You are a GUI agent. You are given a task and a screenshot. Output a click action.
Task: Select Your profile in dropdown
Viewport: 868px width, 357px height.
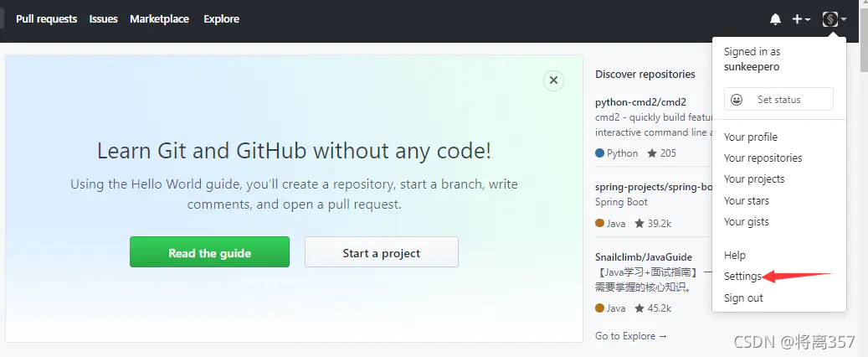(x=751, y=137)
